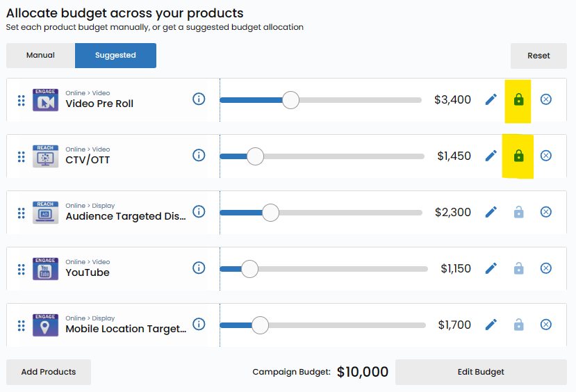Select the Suggested allocation tab
The height and width of the screenshot is (392, 576).
click(x=115, y=56)
